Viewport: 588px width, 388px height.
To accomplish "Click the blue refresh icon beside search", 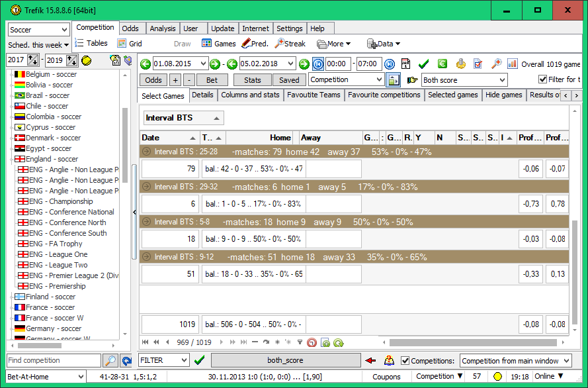I will click(x=127, y=361).
